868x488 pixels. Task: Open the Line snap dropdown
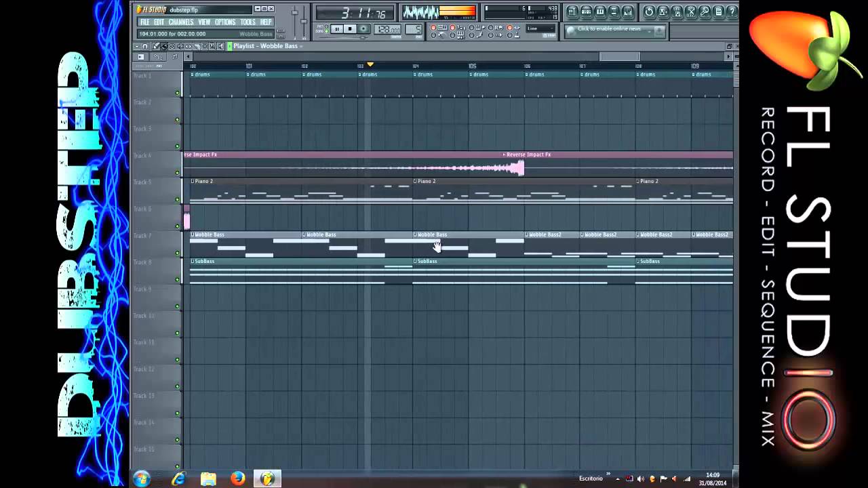[540, 28]
